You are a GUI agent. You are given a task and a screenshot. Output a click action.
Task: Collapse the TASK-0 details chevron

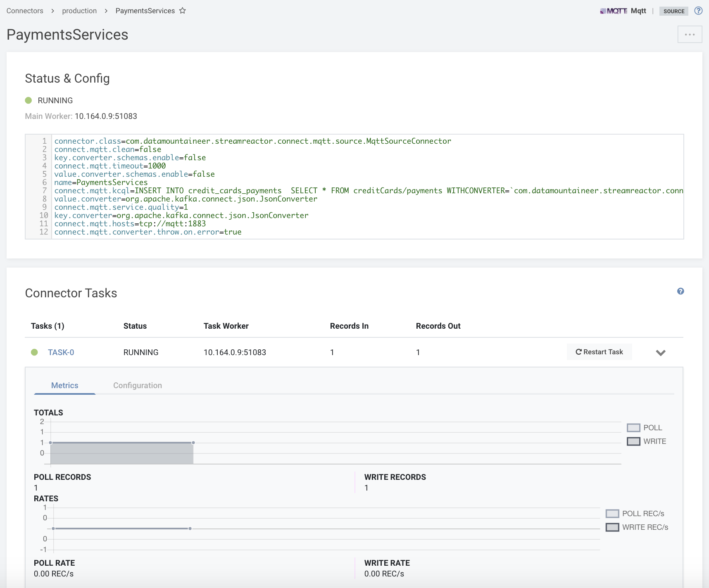point(661,353)
